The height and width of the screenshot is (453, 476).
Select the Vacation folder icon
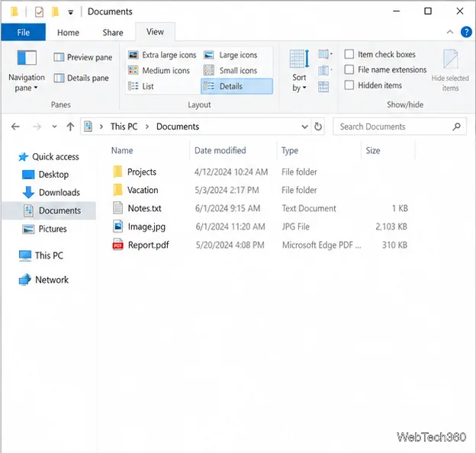(117, 190)
